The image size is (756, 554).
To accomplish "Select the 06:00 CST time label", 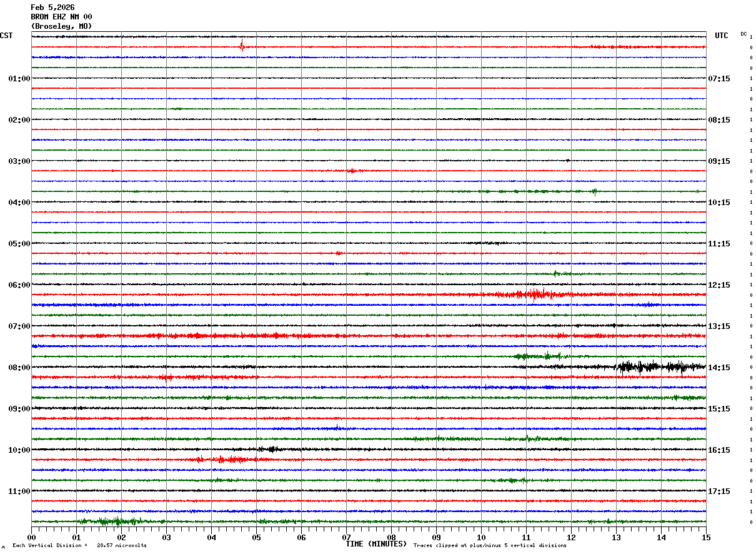I will (19, 285).
